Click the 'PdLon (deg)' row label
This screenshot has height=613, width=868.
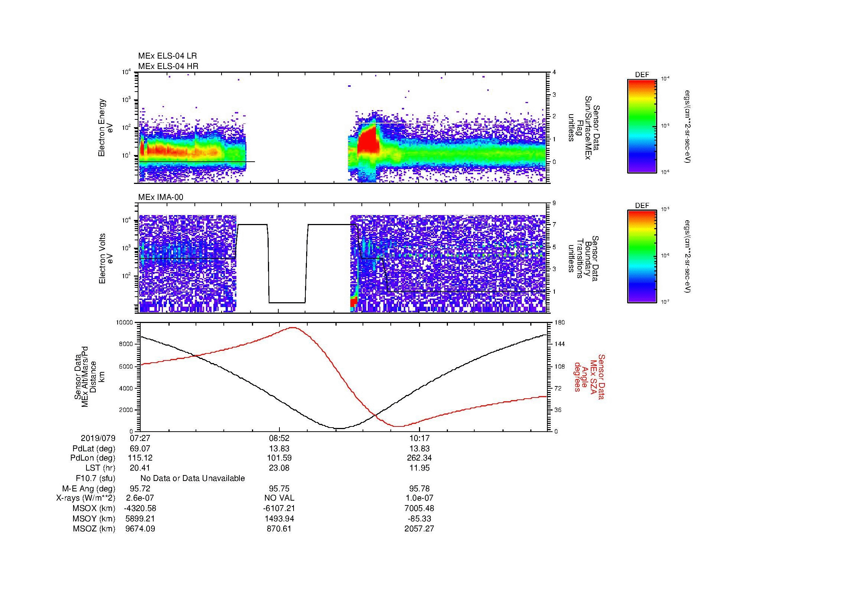(x=94, y=458)
